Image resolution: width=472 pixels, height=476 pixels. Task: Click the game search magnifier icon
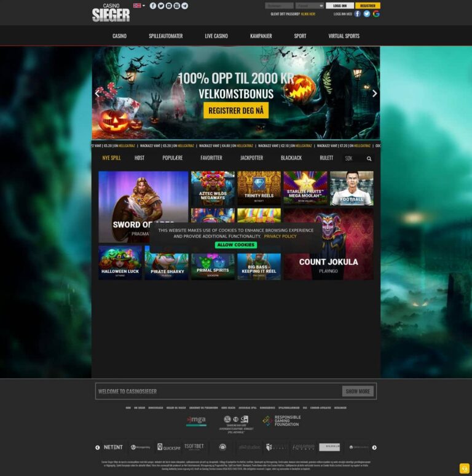(369, 159)
